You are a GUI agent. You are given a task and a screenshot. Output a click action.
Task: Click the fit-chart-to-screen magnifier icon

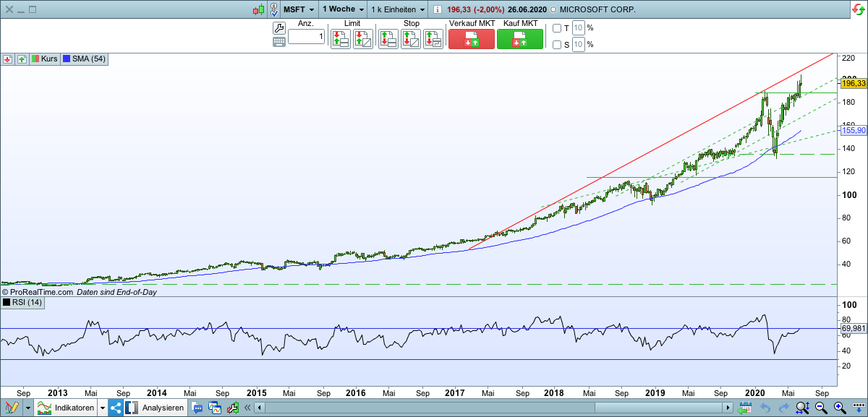(x=801, y=407)
